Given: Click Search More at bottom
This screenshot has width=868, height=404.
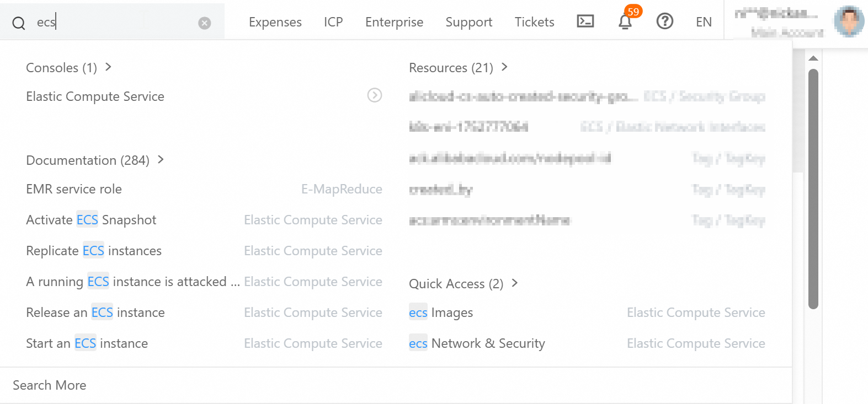Looking at the screenshot, I should click(50, 385).
